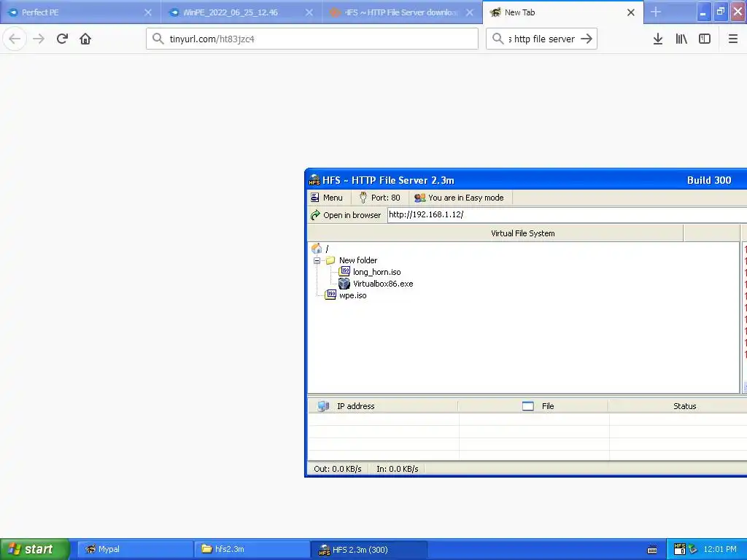Click Open in browser in HFS
The image size is (747, 560).
click(x=346, y=215)
